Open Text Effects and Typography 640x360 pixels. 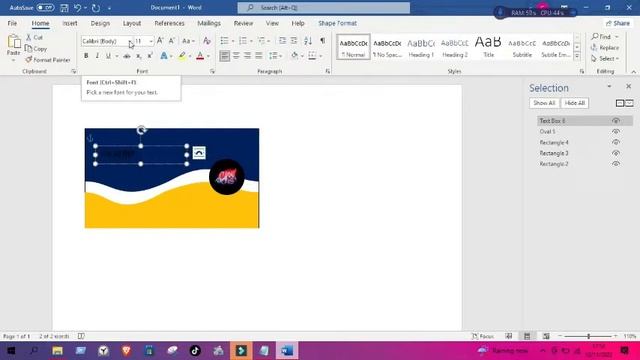point(164,56)
